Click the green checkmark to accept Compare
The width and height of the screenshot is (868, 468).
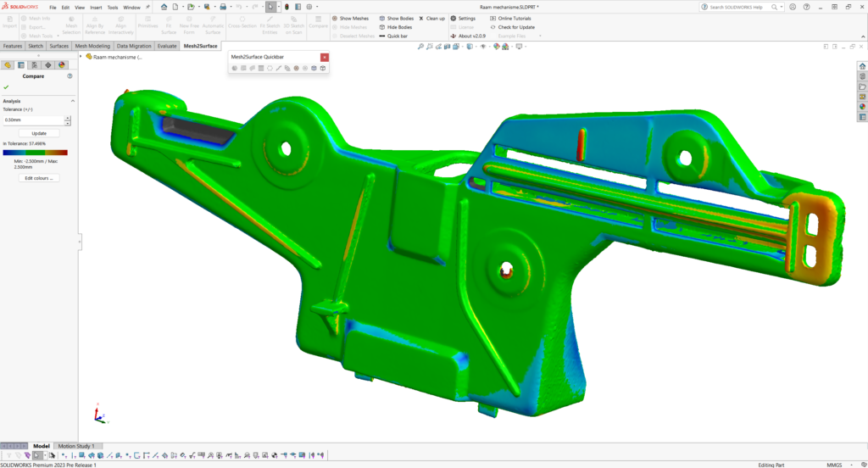coord(7,87)
